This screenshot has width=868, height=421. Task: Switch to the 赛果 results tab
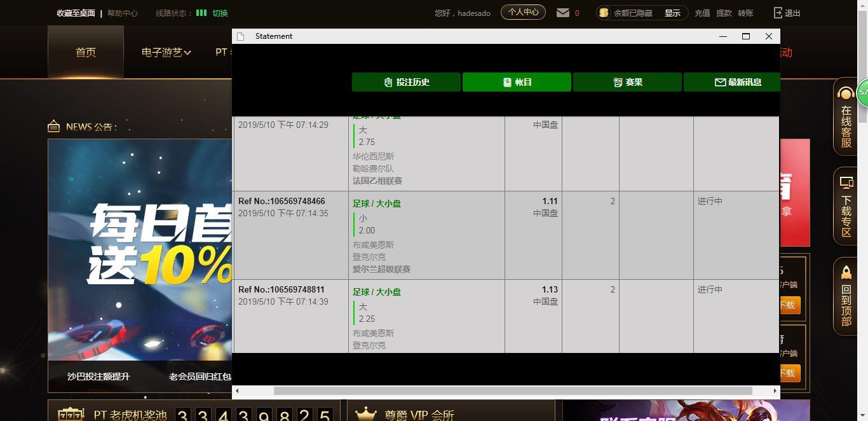coord(627,82)
